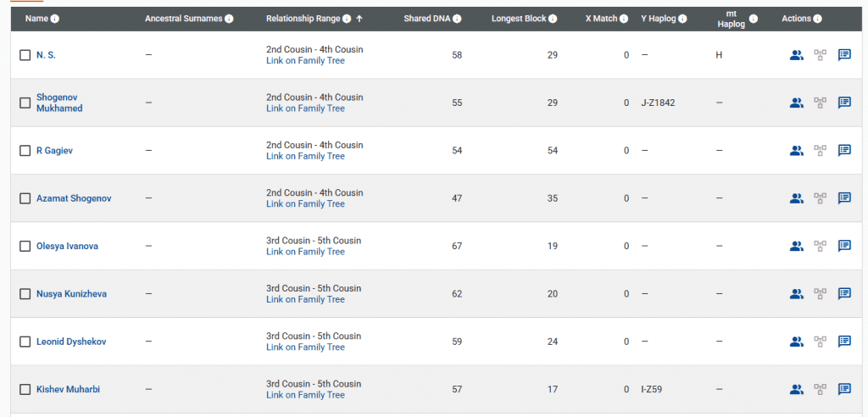Click Relationship Range sort arrow
The height and width of the screenshot is (417, 868).
pyautogui.click(x=359, y=19)
